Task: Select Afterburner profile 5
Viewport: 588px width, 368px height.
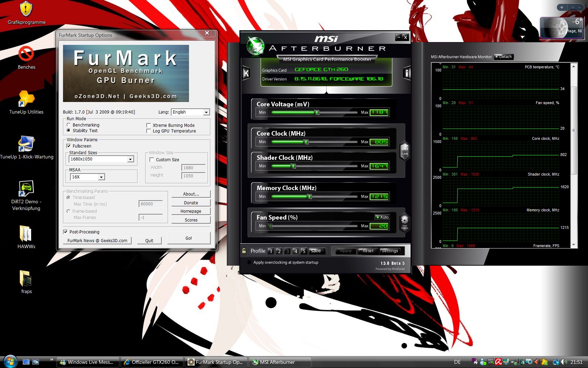Action: [304, 251]
